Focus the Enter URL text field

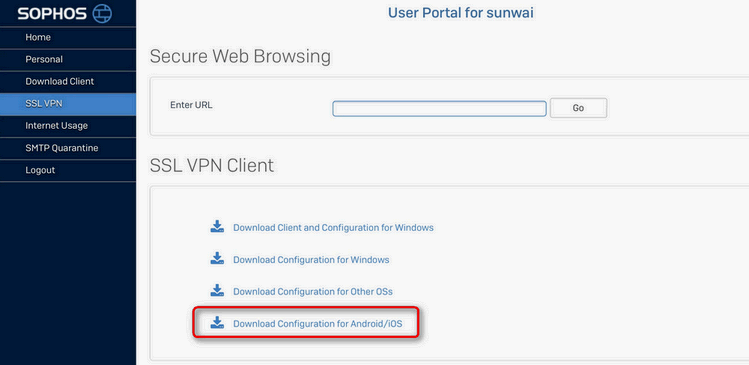439,108
